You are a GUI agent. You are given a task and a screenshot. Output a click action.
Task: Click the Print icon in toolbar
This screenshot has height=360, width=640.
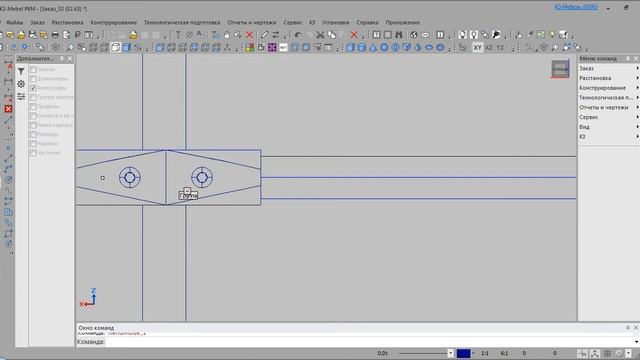(x=55, y=35)
